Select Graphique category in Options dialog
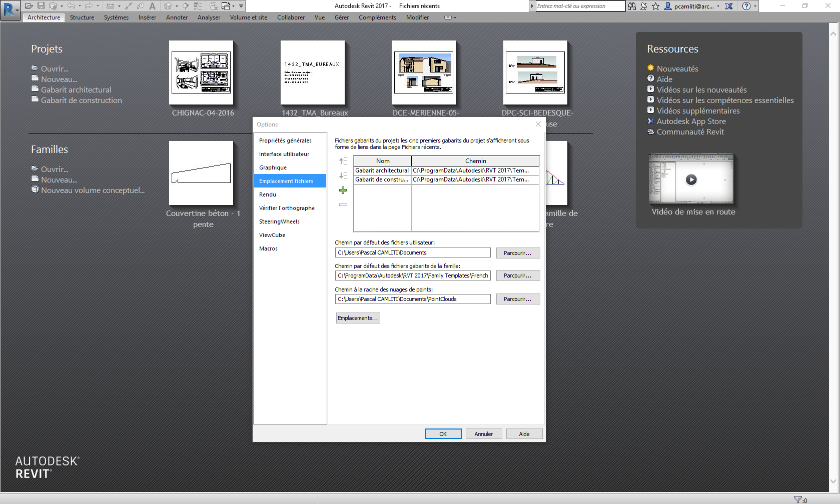 point(273,167)
